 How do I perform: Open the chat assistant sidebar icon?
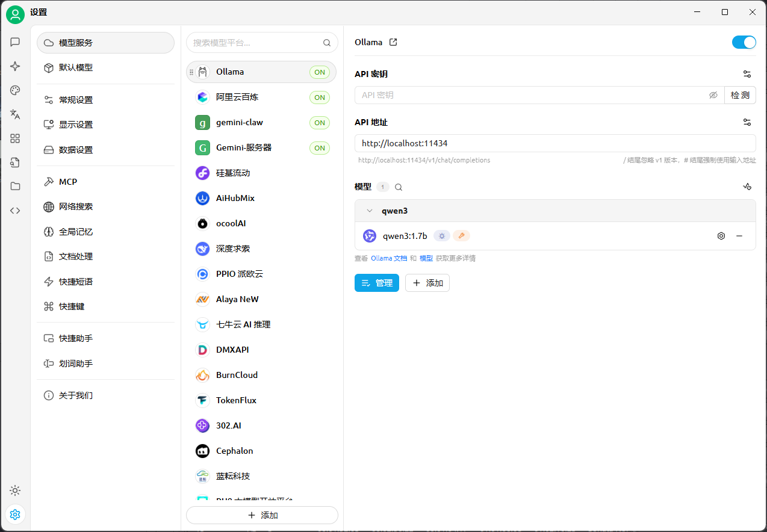click(15, 42)
